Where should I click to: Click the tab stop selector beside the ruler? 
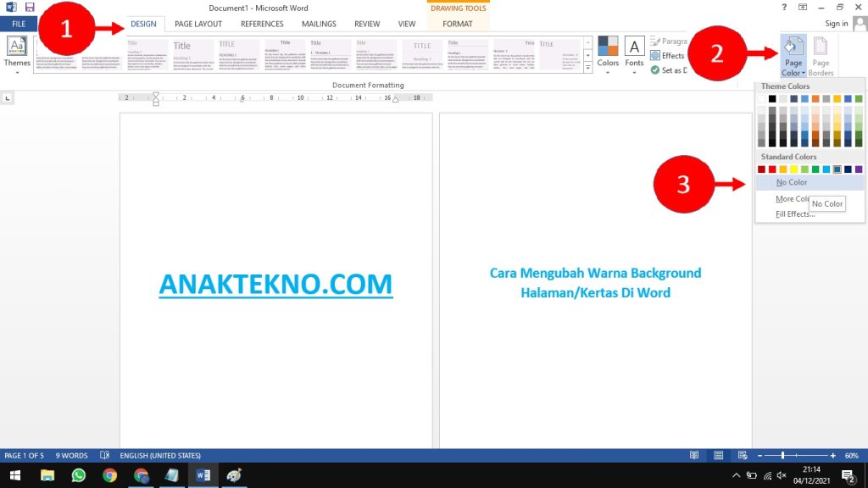click(x=7, y=98)
